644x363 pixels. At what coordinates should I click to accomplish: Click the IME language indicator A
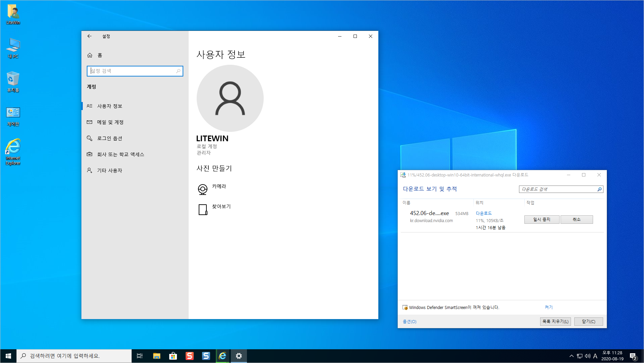coord(595,356)
